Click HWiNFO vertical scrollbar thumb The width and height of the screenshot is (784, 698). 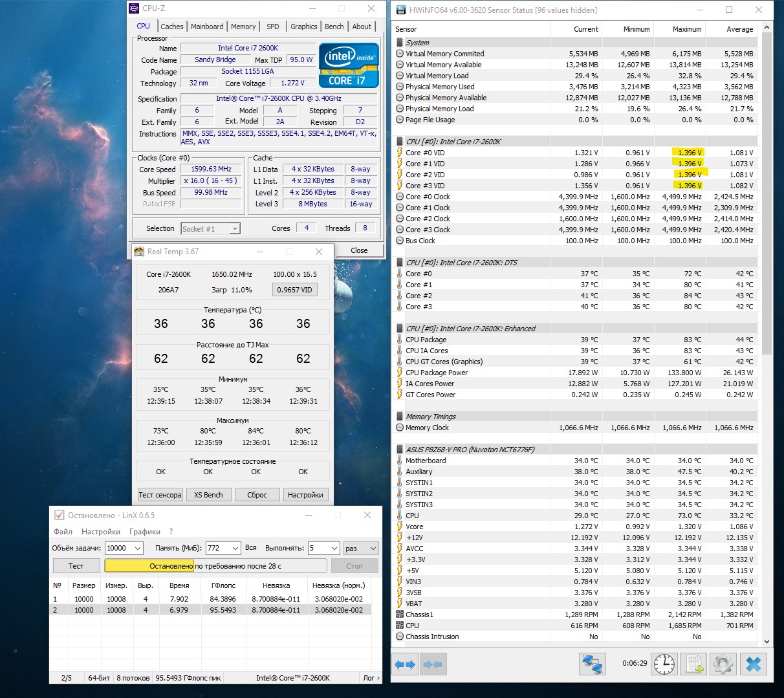767,193
